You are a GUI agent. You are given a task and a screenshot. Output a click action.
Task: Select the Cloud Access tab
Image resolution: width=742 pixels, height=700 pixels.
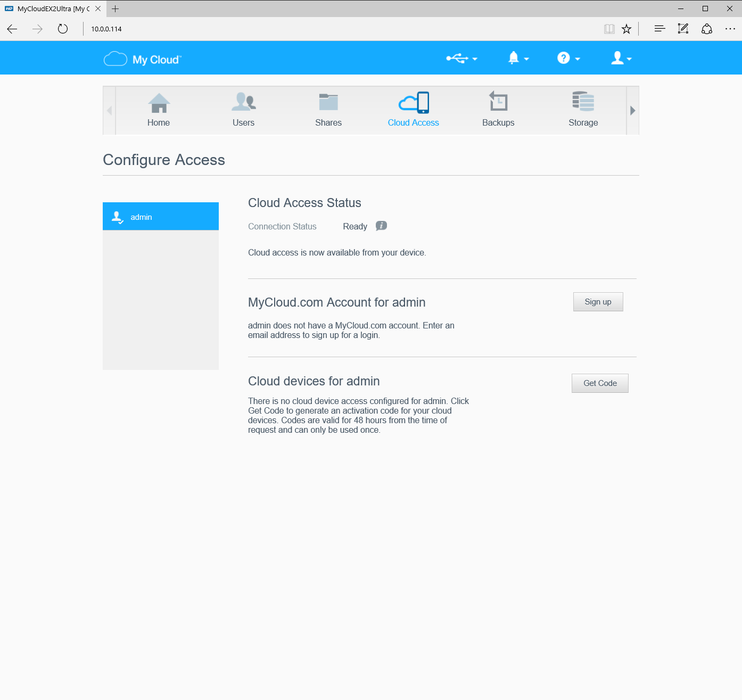point(414,110)
